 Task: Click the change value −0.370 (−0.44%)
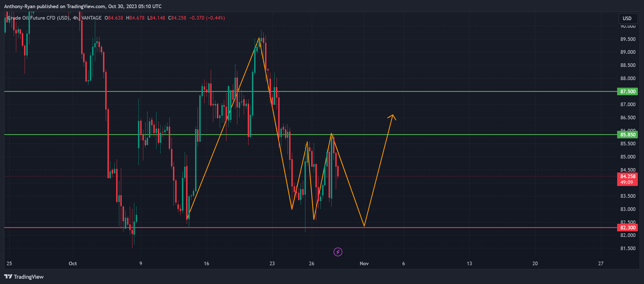coord(207,18)
